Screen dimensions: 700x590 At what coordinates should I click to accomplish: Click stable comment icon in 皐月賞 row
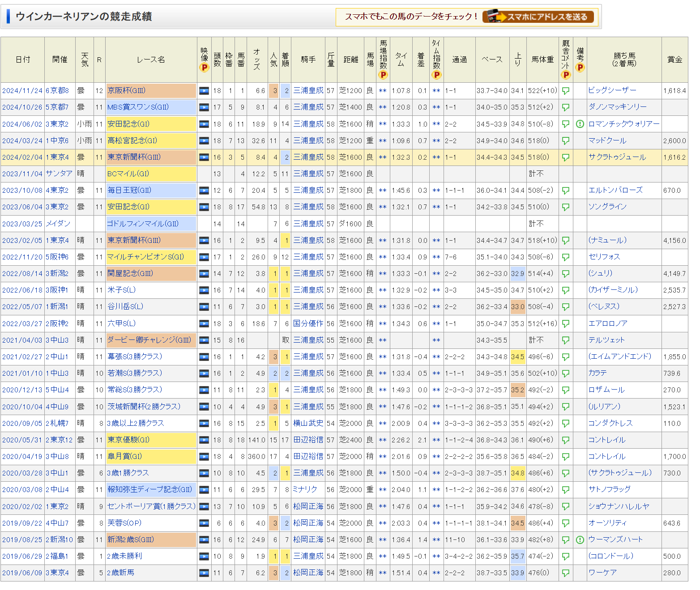566,457
